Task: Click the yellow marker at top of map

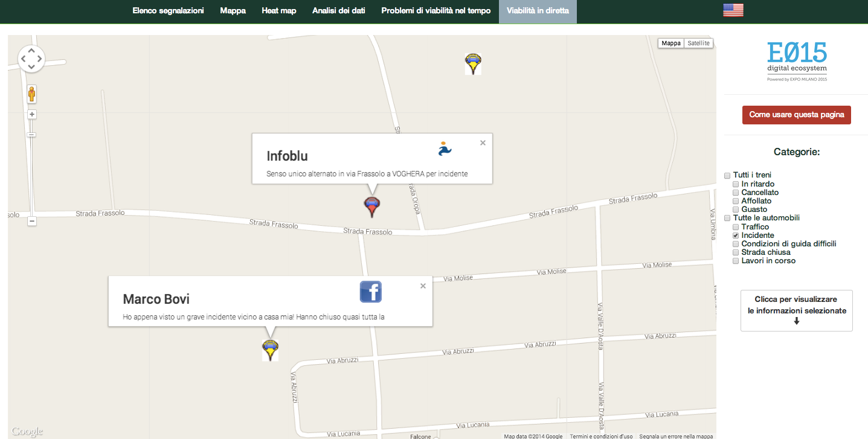Action: pyautogui.click(x=473, y=63)
